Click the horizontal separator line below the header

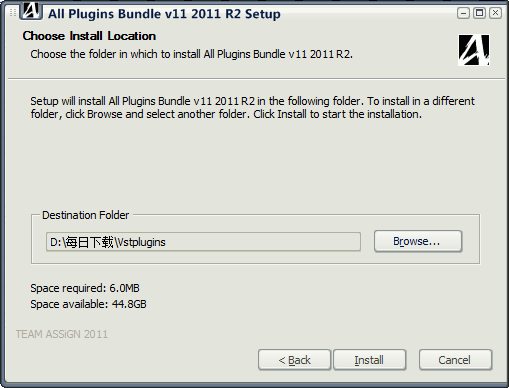point(256,79)
